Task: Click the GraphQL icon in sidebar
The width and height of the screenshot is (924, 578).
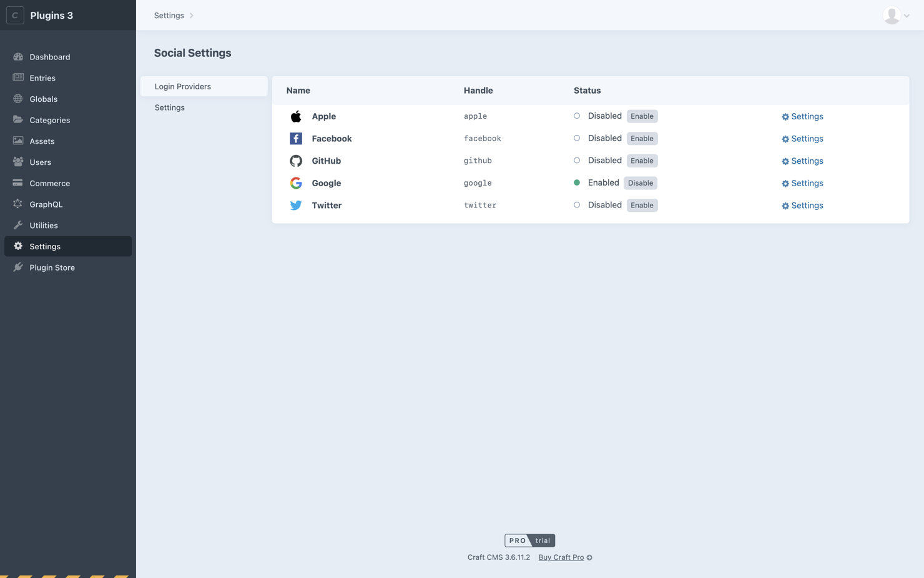Action: [18, 204]
